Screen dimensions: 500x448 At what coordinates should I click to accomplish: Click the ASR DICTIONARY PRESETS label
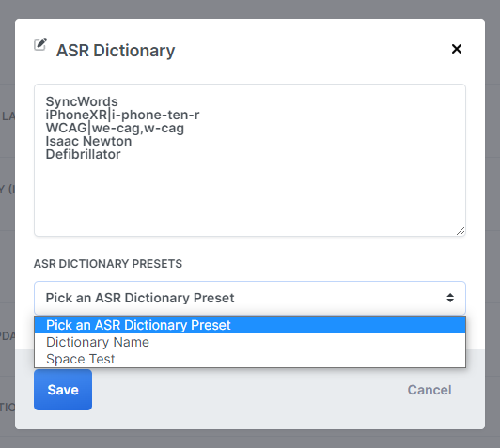(x=108, y=264)
